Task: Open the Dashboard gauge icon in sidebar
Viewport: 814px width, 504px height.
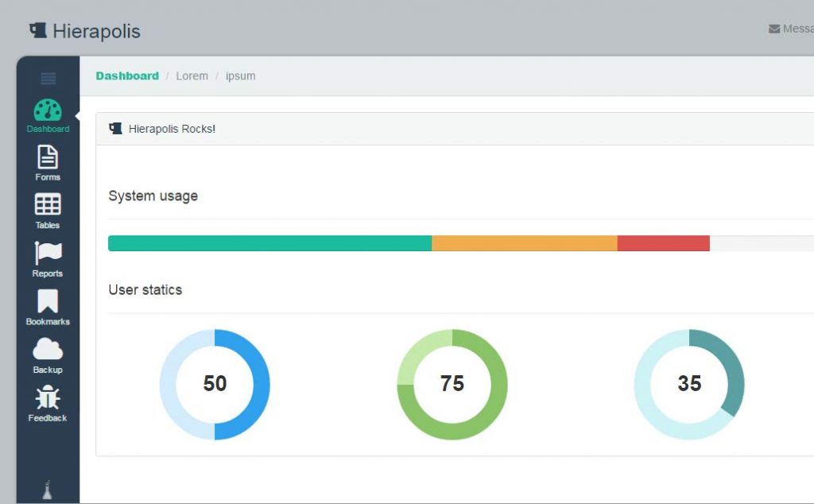Action: click(x=47, y=109)
